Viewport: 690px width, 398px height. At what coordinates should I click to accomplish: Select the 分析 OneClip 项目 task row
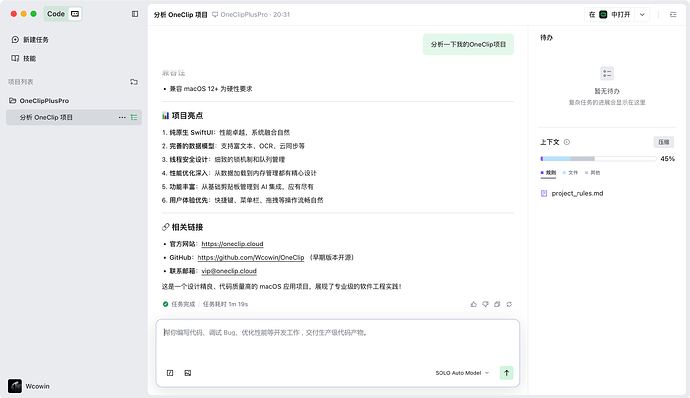(74, 118)
